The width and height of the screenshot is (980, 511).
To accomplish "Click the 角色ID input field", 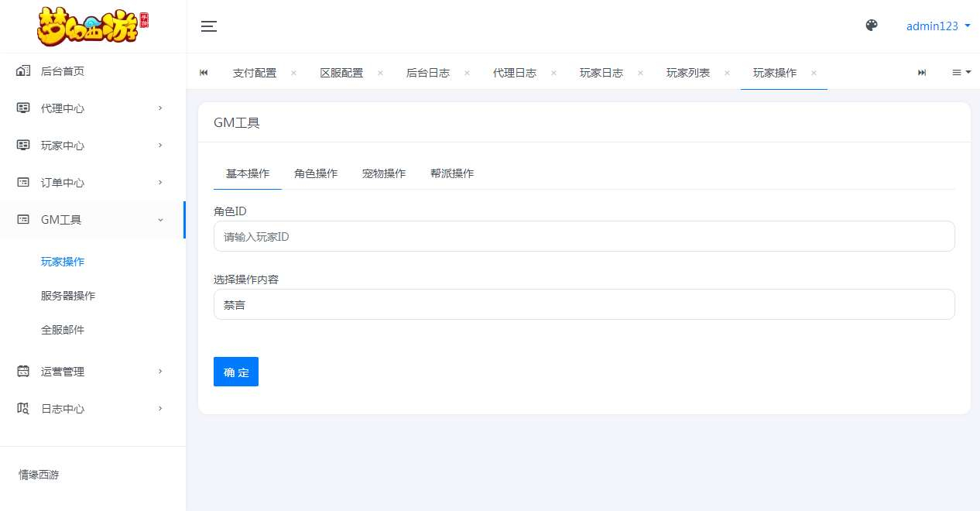I will coord(584,236).
